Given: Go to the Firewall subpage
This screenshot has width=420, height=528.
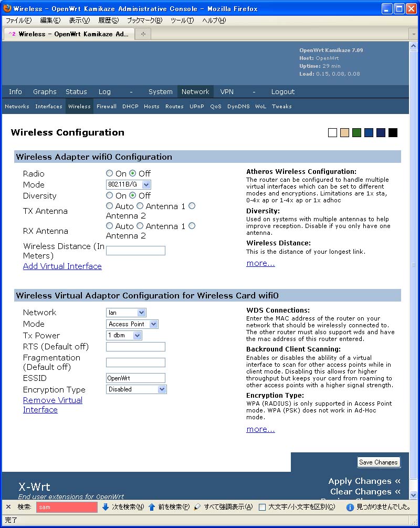Looking at the screenshot, I should (x=107, y=106).
